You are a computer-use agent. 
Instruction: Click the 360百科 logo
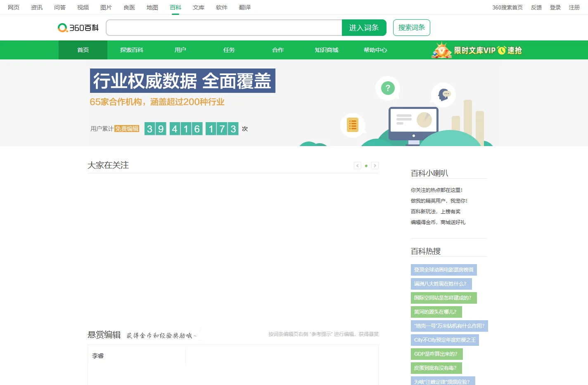(x=78, y=28)
